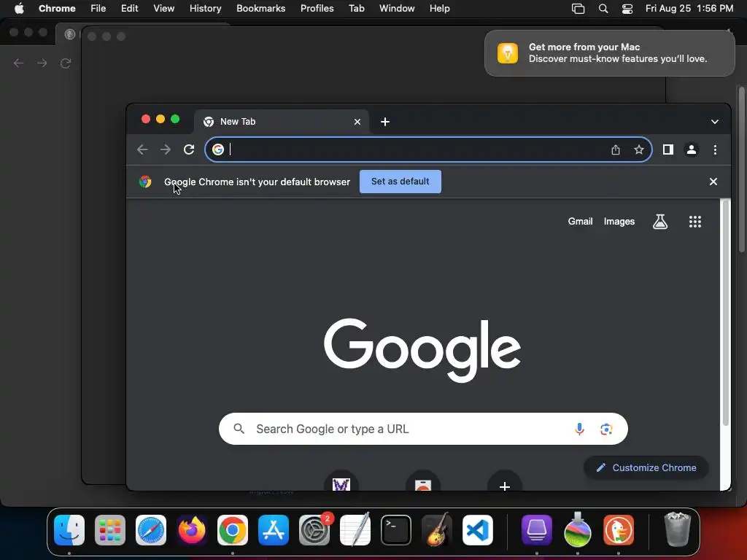Open new tab with plus button
Viewport: 747px width, 560px height.
point(385,122)
